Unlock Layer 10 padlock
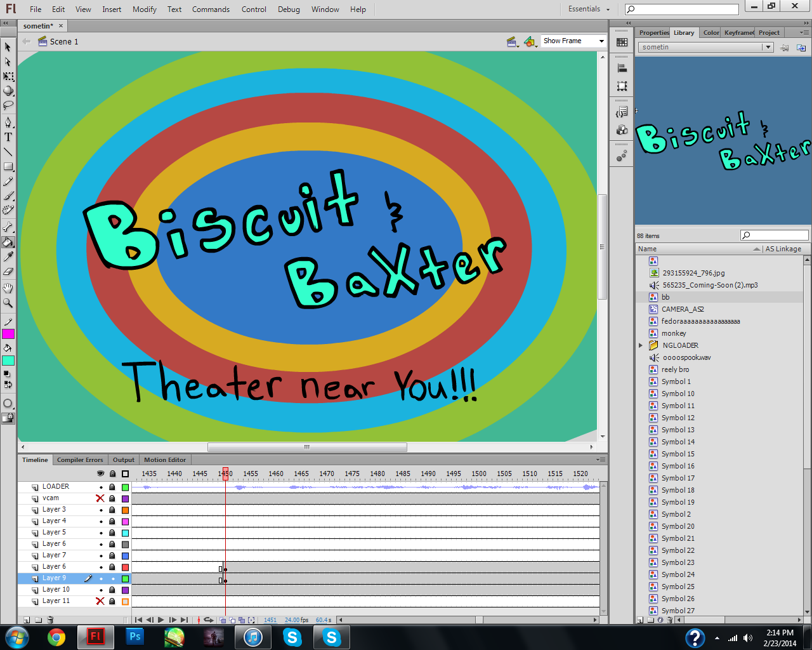This screenshot has height=650, width=812. [112, 590]
